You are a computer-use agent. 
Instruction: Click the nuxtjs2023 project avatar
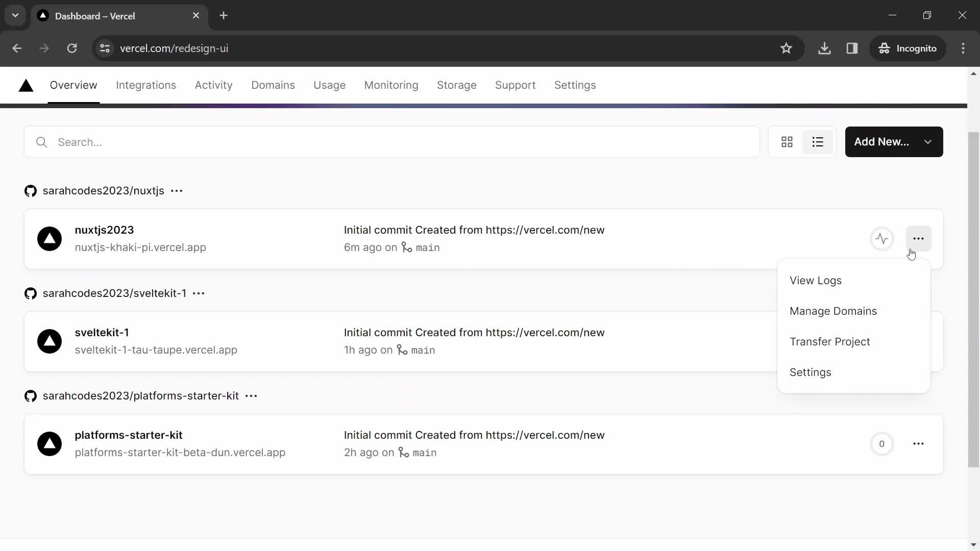coord(50,239)
